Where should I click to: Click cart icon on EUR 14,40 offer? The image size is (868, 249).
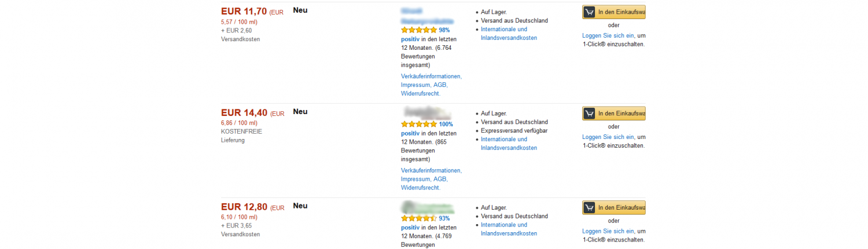(x=590, y=113)
